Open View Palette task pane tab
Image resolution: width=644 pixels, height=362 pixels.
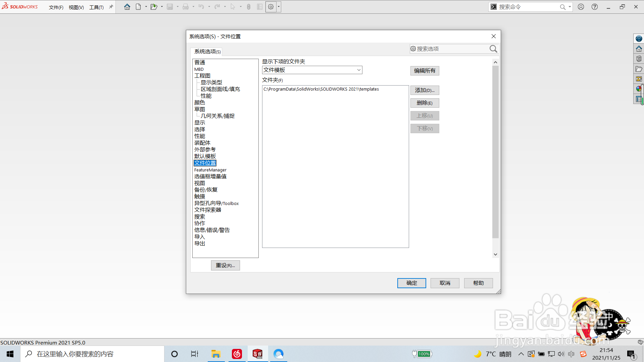[639, 79]
